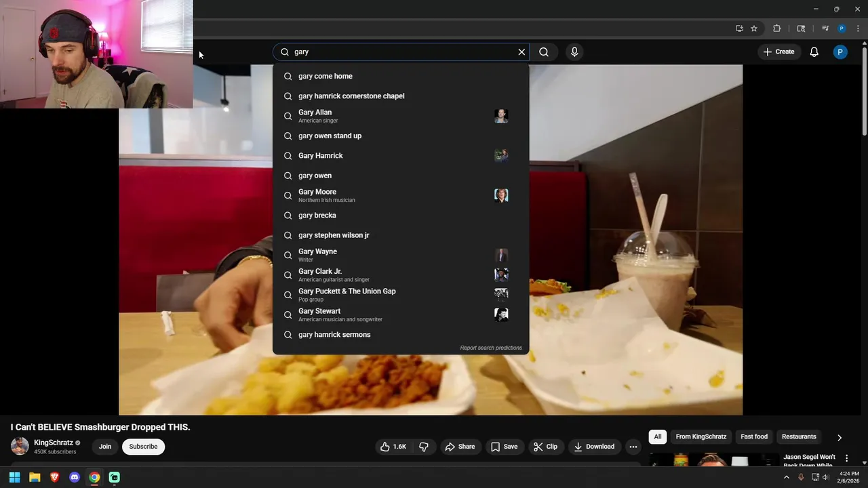Open the Chrome profile avatar in the toolbar

(842, 28)
